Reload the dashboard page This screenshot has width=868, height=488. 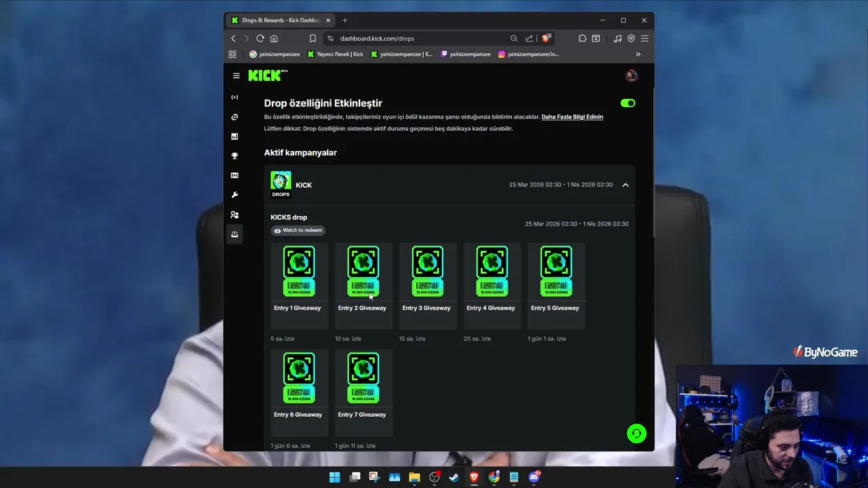pyautogui.click(x=260, y=39)
